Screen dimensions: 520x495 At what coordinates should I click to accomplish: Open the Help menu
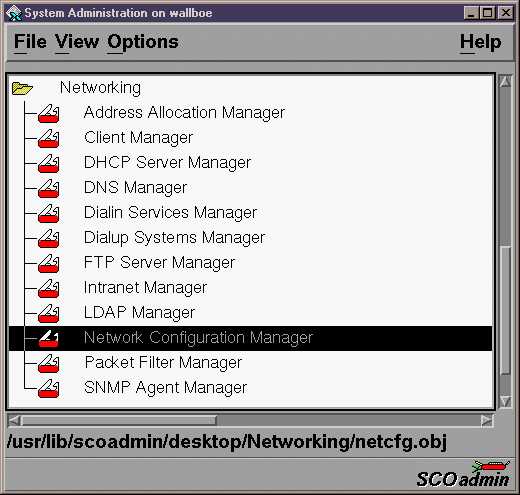coord(480,42)
